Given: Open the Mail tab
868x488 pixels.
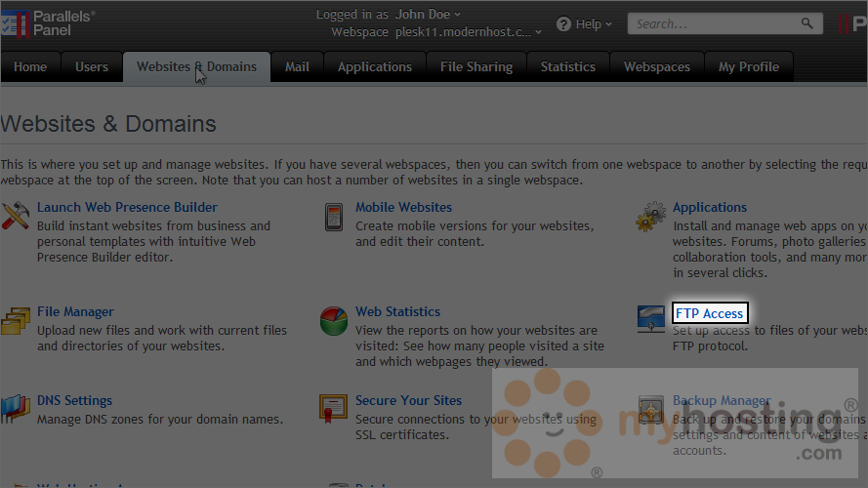Looking at the screenshot, I should click(297, 67).
